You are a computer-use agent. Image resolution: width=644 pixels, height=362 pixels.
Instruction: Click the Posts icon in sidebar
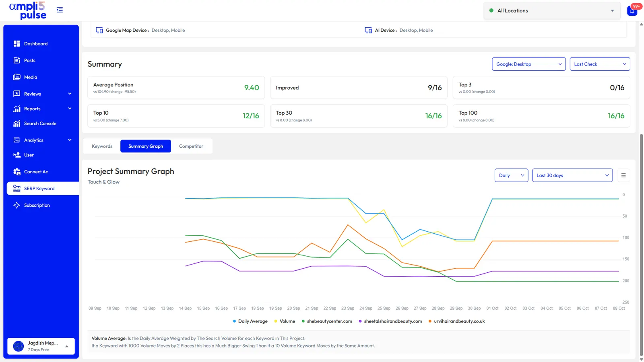pos(17,60)
